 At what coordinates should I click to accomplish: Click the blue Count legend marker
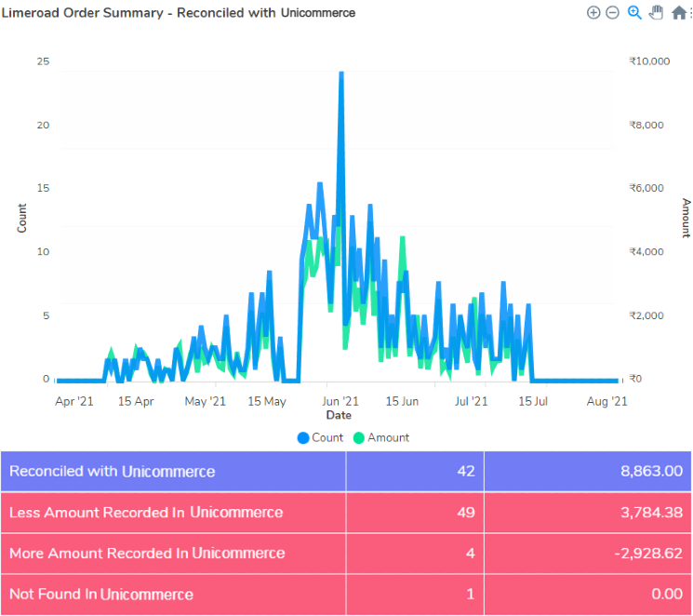click(303, 437)
